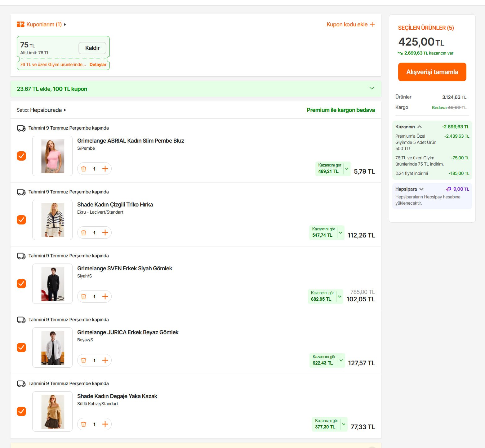
Task: Click Premium ile kargon bedava text
Action: (341, 110)
